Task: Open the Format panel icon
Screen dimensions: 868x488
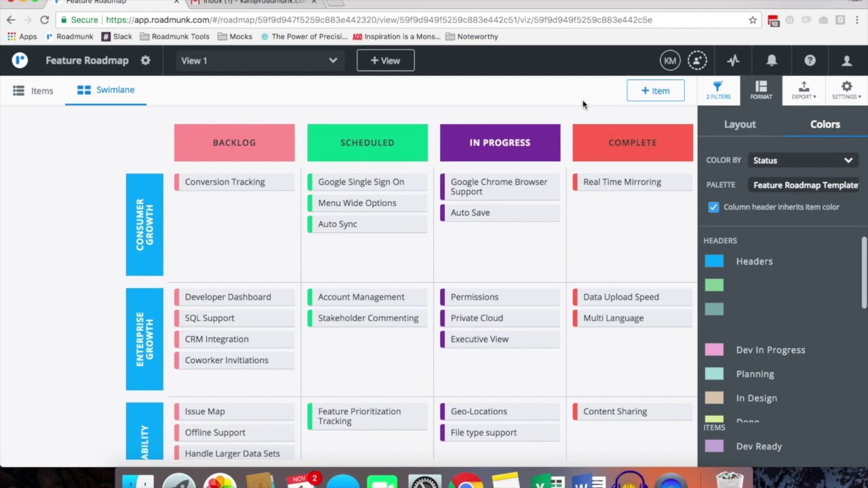Action: click(761, 90)
